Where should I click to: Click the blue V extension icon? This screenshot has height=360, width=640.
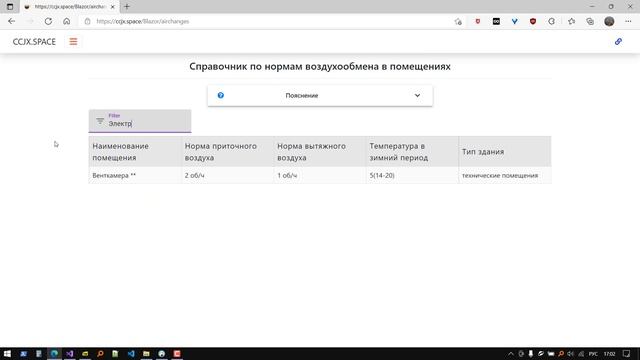[515, 21]
